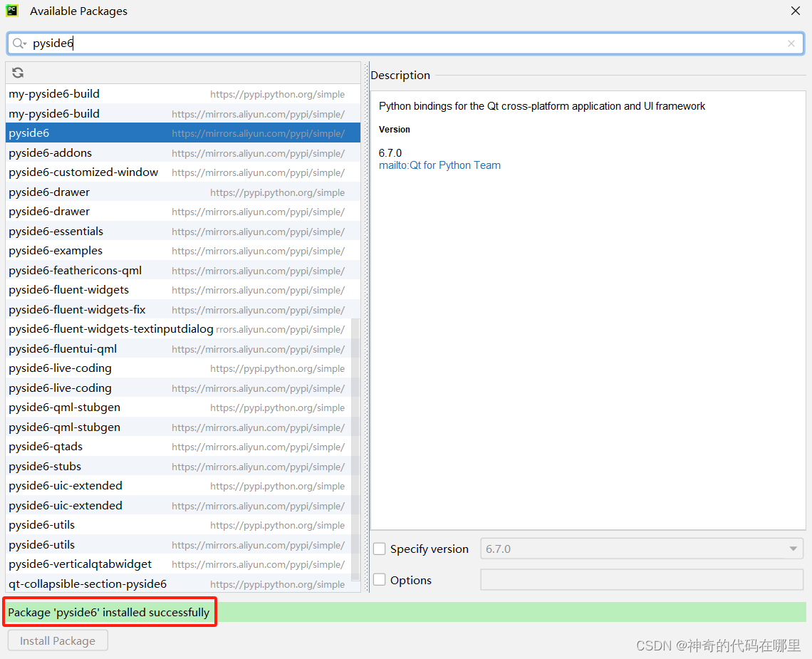Select the pyside6-addons package
Screen dimensions: 812x659
50,152
